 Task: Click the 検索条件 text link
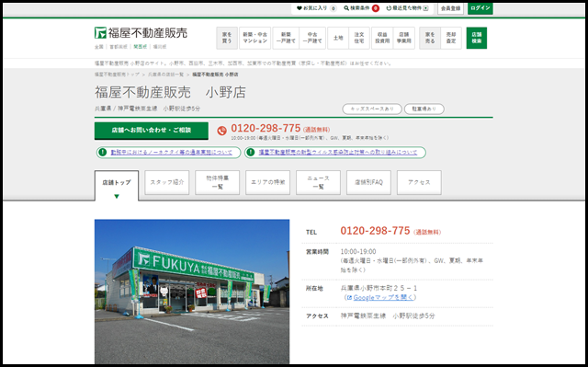click(359, 8)
